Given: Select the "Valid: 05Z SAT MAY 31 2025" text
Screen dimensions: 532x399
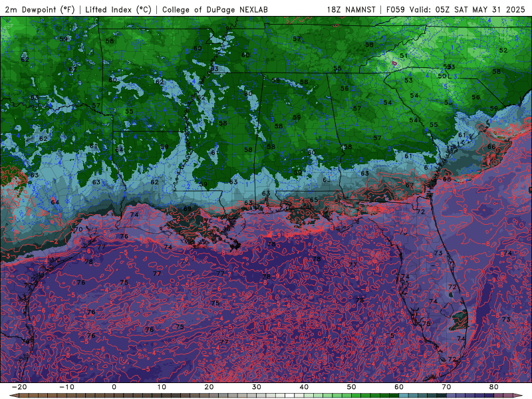Looking at the screenshot, I should pyautogui.click(x=467, y=9).
